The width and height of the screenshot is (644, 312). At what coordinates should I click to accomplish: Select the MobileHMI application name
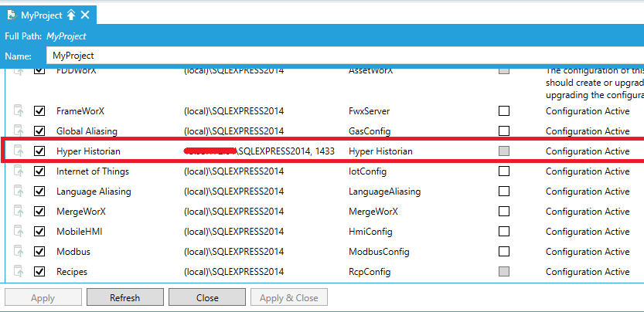point(80,232)
